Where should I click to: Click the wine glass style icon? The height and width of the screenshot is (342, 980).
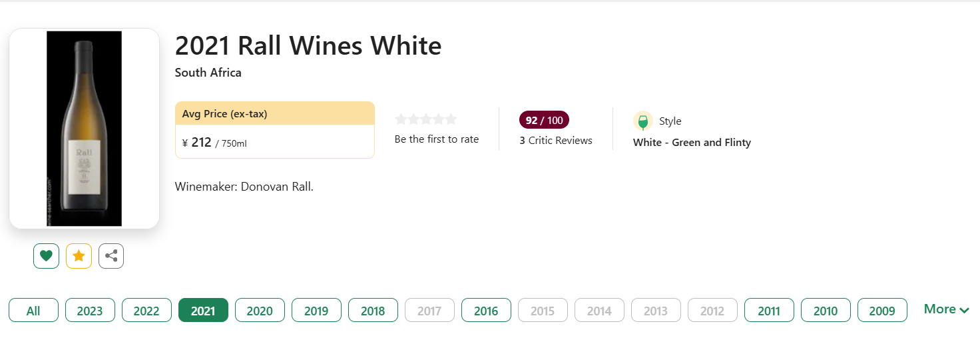coord(642,121)
